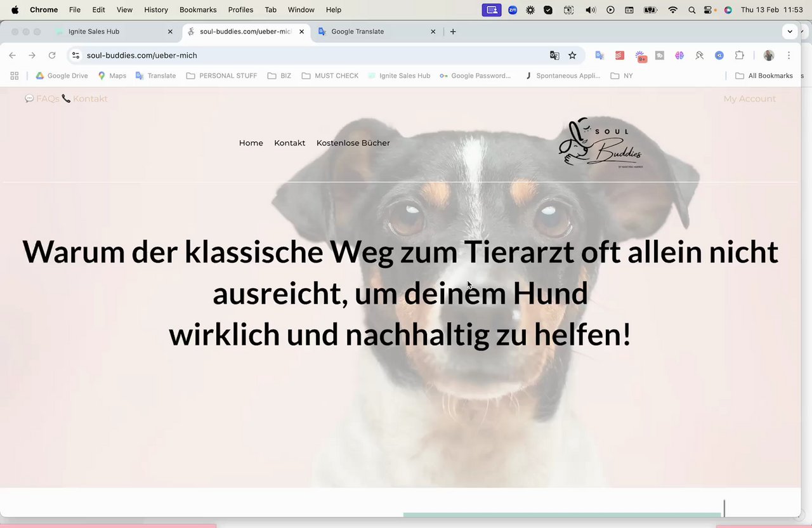Open the Chrome profile avatar

tap(769, 55)
